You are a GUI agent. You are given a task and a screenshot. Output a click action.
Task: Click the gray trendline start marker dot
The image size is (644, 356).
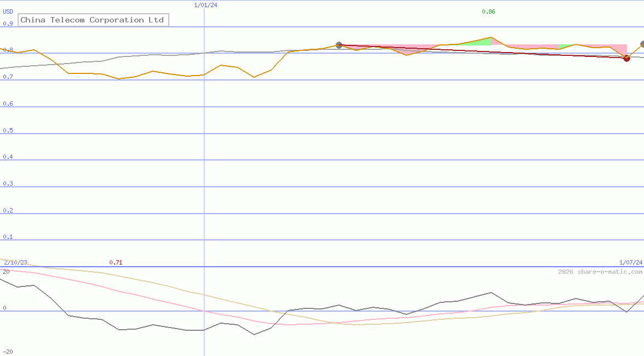pyautogui.click(x=339, y=45)
